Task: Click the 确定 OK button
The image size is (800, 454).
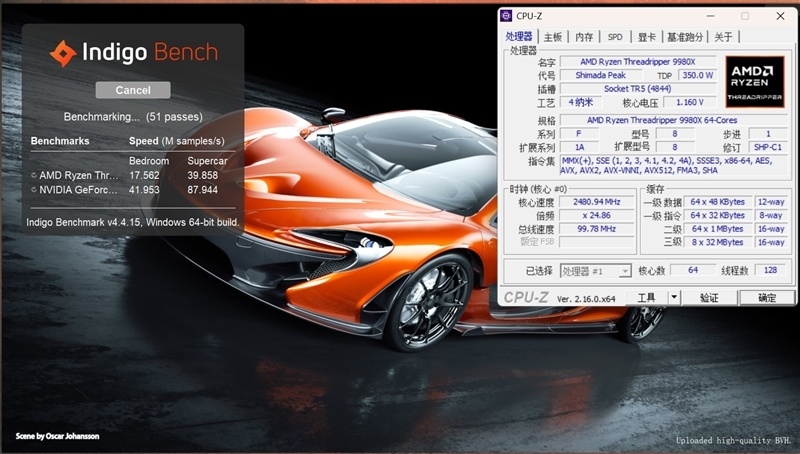Action: [x=767, y=297]
